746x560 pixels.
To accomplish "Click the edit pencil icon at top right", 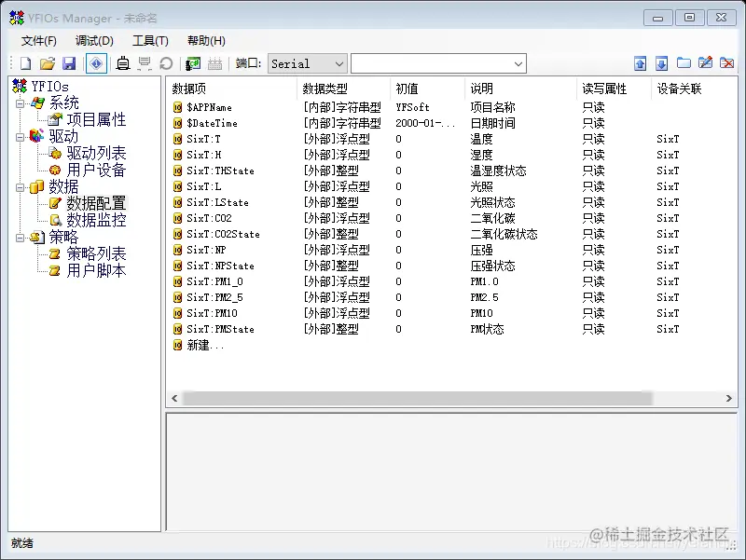I will tap(705, 62).
